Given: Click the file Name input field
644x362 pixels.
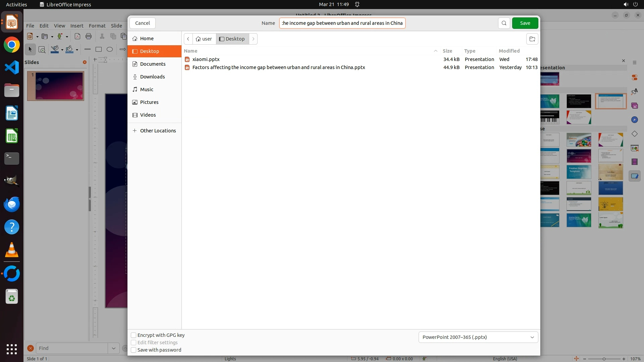Looking at the screenshot, I should coord(342,23).
